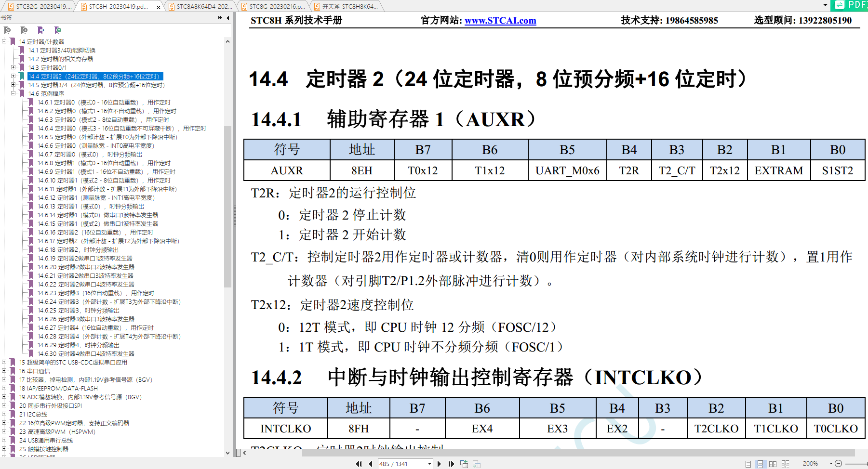Image resolution: width=868 pixels, height=469 pixels.
Task: Open the zoom level dropdown
Action: pos(831,464)
